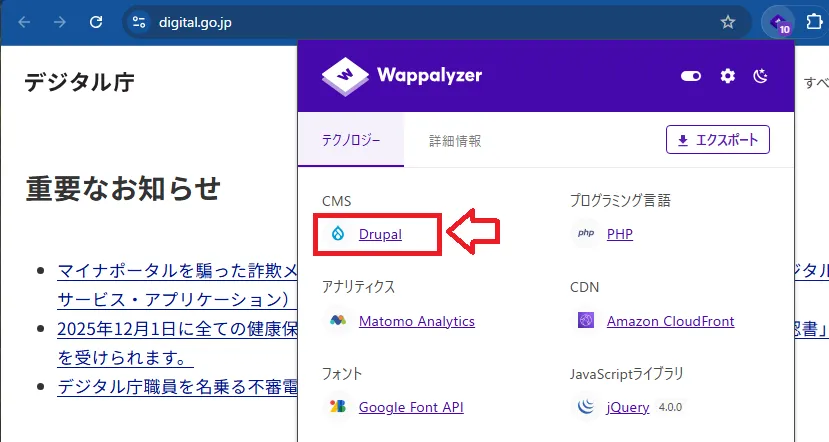Viewport: 829px width, 442px height.
Task: Open the マイナポータルを騙った詐欺メ notice link
Action: 177,271
